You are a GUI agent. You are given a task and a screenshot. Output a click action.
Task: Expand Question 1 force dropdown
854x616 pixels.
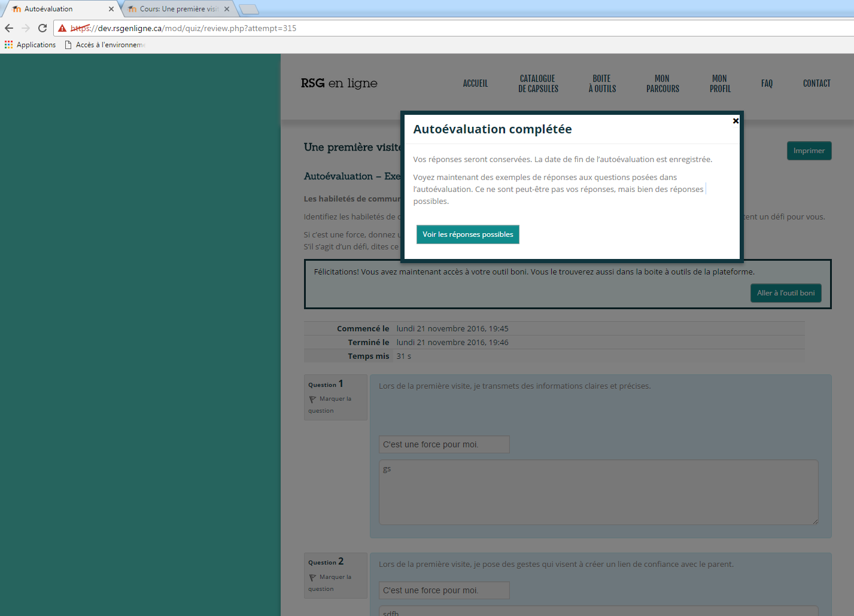444,444
